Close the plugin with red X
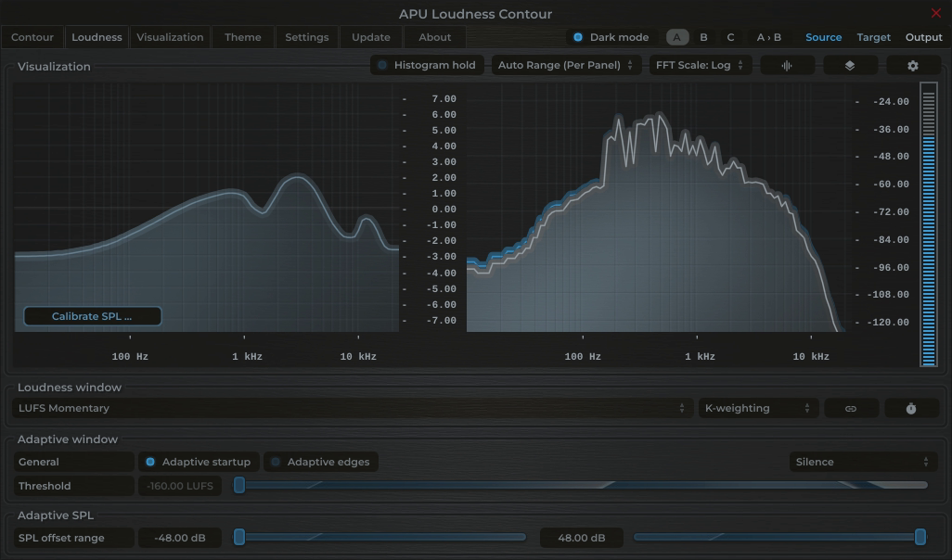Screen dimensions: 952x560 pyautogui.click(x=935, y=13)
